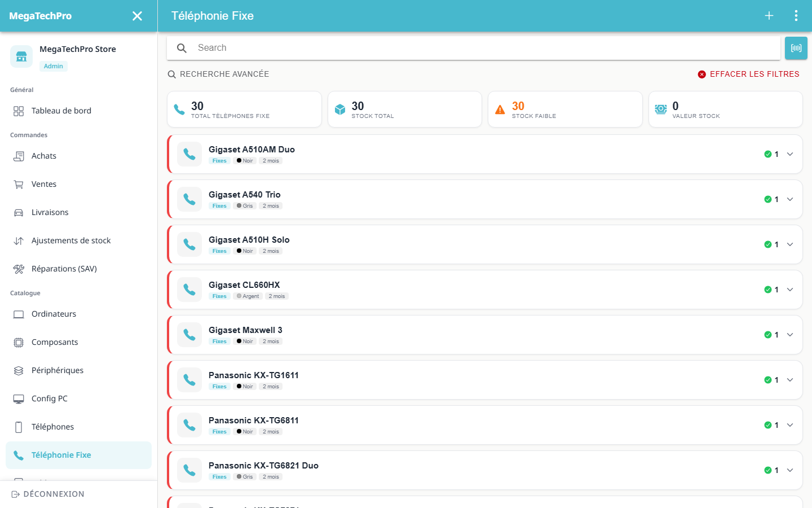
Task: Click the phone icon for Panasonic KX-TG1611
Action: (x=189, y=380)
